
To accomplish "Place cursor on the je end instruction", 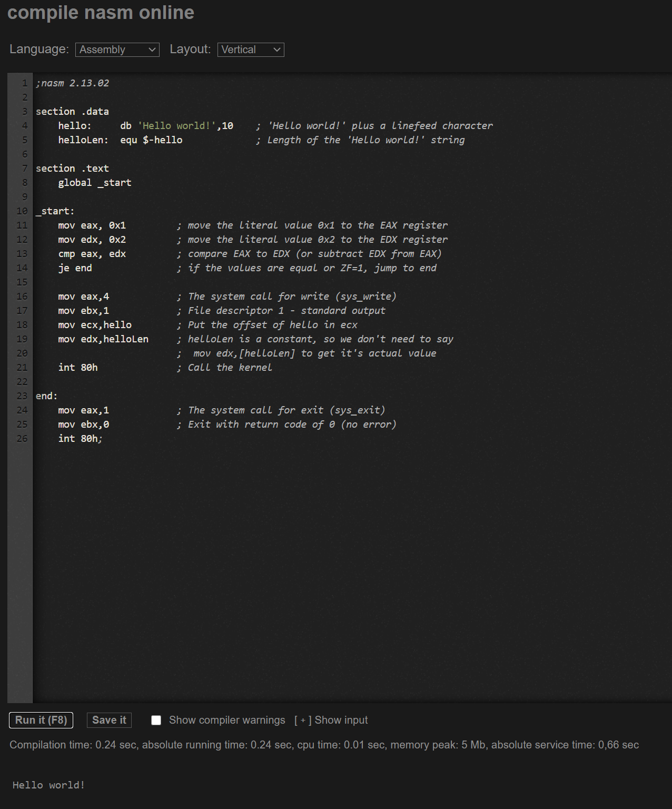I will pos(75,268).
